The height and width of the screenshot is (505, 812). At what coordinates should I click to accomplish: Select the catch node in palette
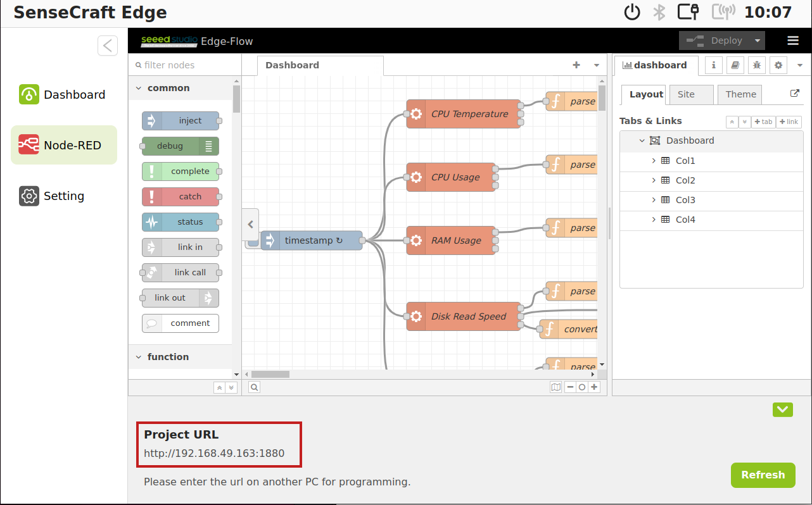181,197
